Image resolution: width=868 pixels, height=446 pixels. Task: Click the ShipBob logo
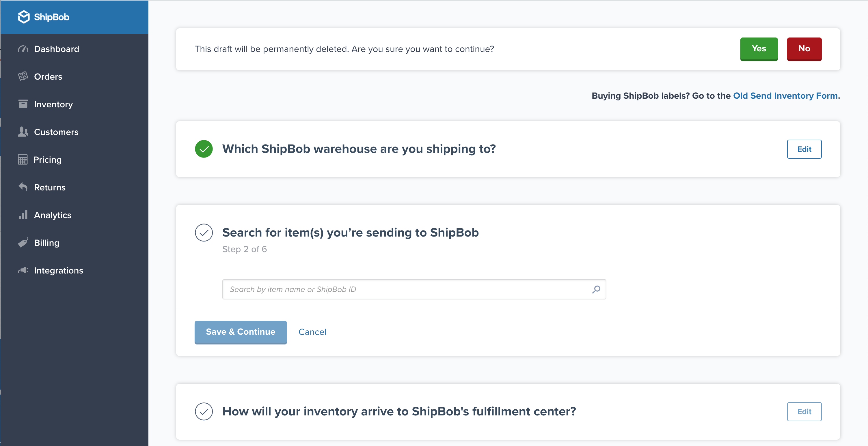[x=44, y=17]
